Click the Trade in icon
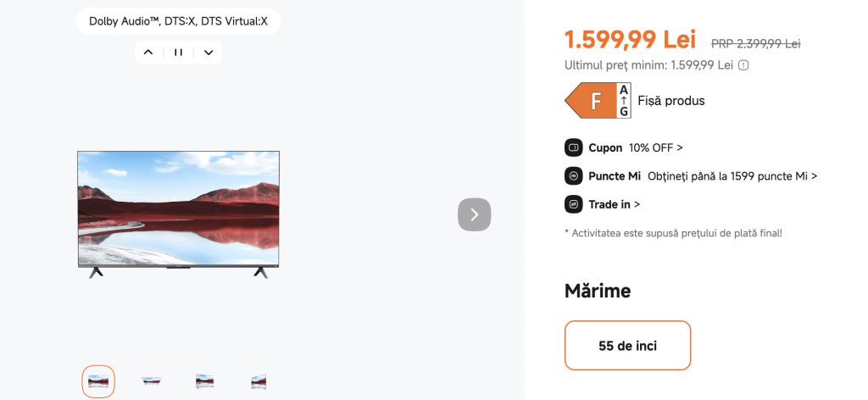868x400 pixels. tap(573, 204)
